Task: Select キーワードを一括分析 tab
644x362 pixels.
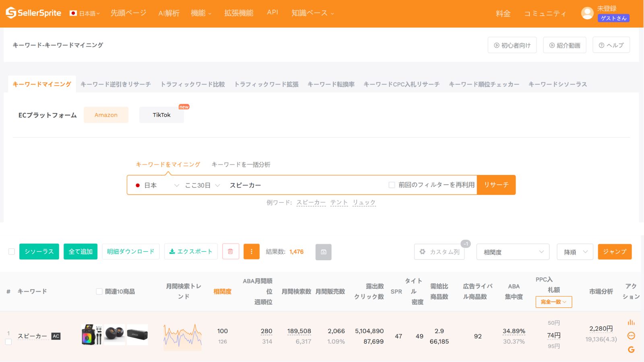Action: [x=241, y=165]
